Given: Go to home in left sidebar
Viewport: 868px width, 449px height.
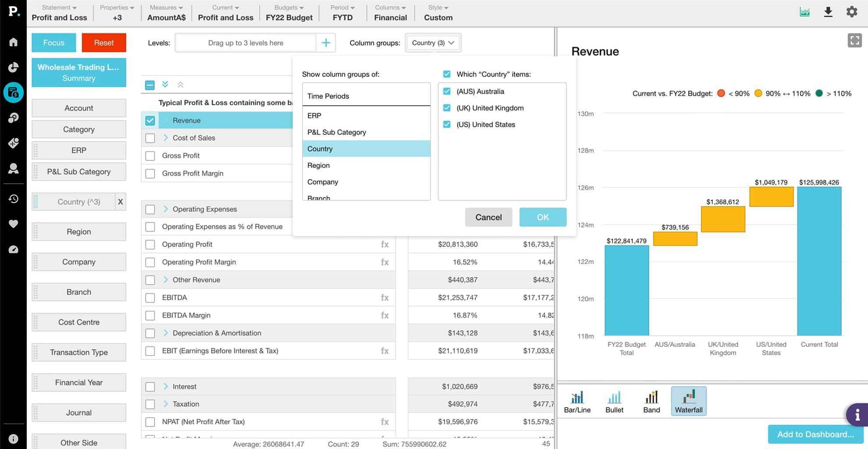Looking at the screenshot, I should tap(13, 42).
